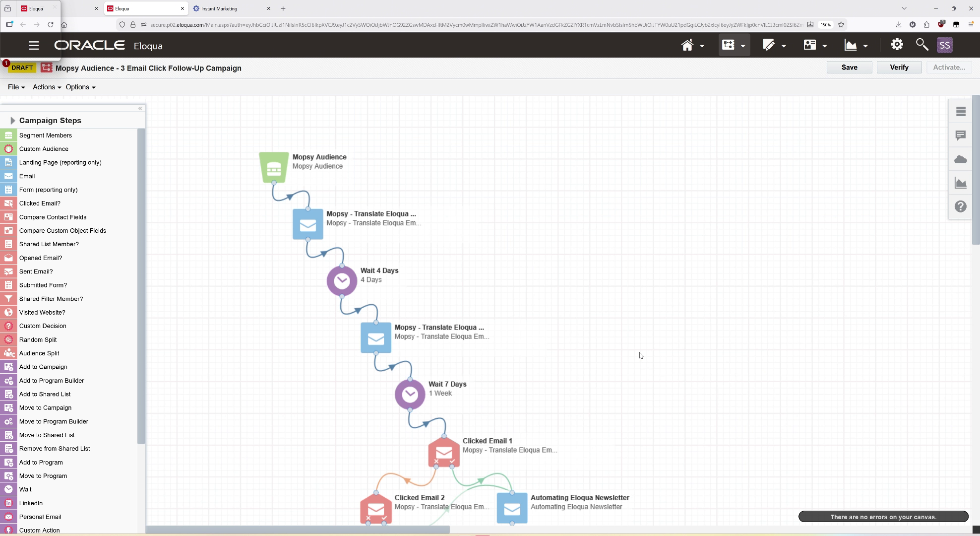This screenshot has width=980, height=536.
Task: Open the help question mark icon
Action: (961, 206)
